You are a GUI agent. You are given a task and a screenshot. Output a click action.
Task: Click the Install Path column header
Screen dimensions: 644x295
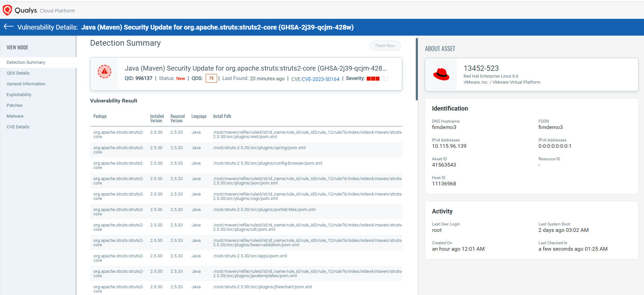coord(222,116)
